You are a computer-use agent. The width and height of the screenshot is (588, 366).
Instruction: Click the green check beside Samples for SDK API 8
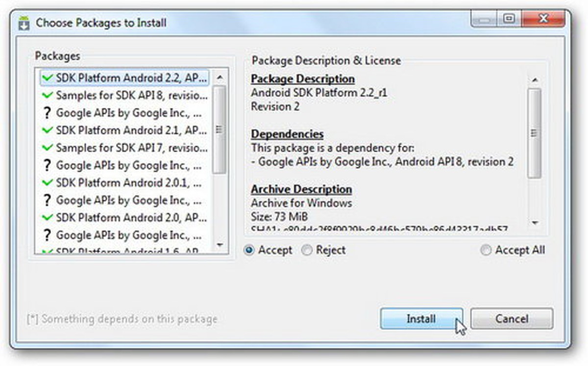tap(47, 95)
